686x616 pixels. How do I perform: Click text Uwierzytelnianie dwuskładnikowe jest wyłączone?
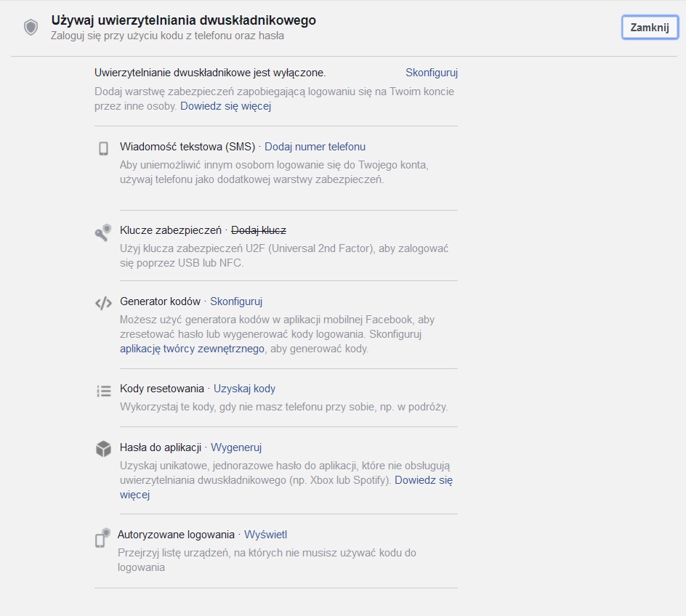[210, 73]
